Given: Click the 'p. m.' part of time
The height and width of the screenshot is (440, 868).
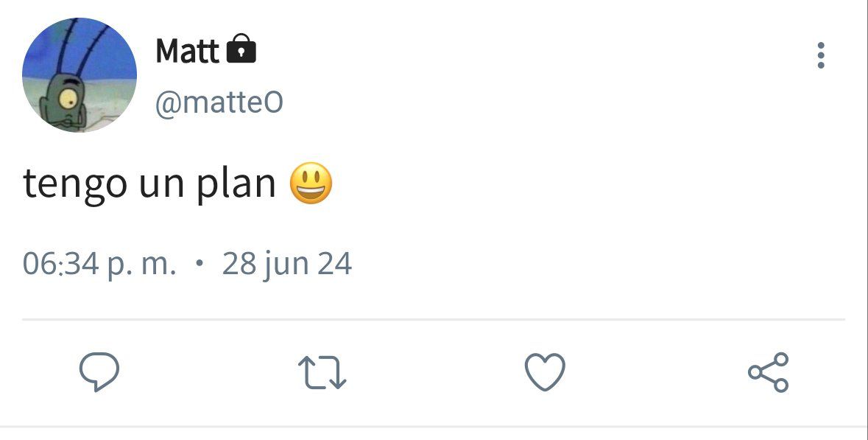Looking at the screenshot, I should click(x=141, y=265).
